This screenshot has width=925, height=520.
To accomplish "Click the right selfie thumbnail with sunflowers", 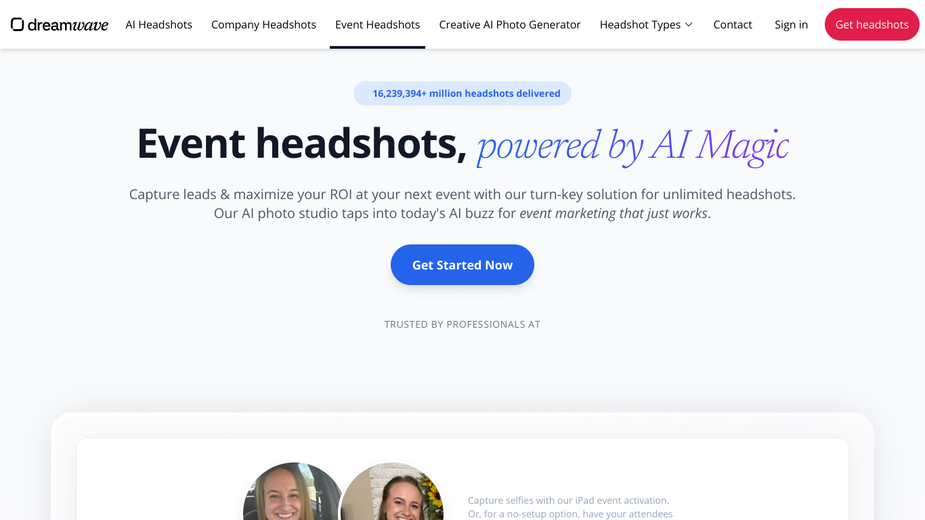I will pos(392,491).
